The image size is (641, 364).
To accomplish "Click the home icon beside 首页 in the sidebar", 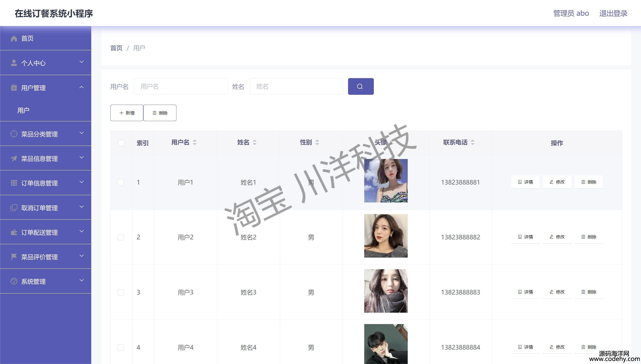I will [x=14, y=38].
